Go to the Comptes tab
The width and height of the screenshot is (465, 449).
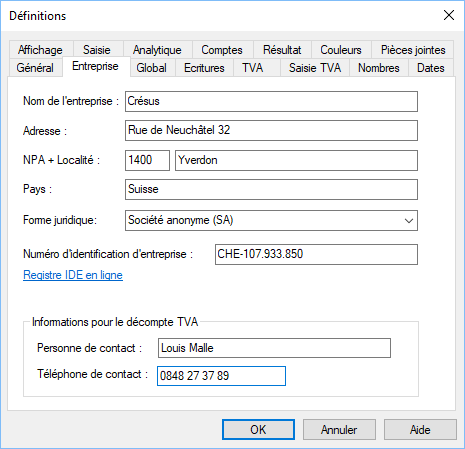(222, 50)
